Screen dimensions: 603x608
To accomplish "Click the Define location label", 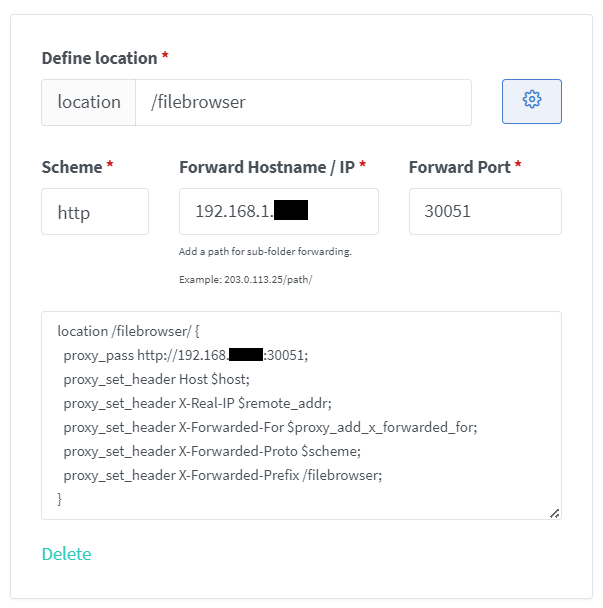I will tap(99, 58).
